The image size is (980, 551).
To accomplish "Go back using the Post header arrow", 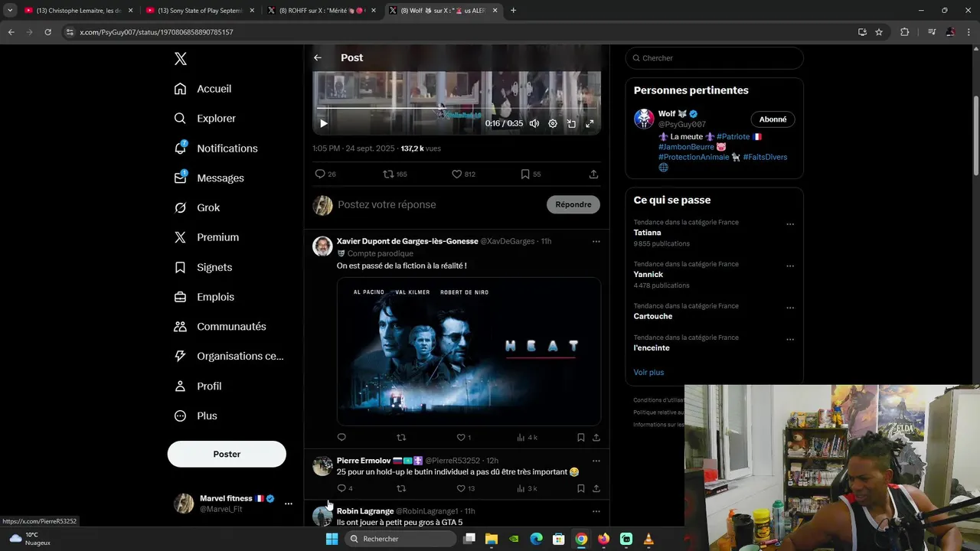I will tap(318, 57).
